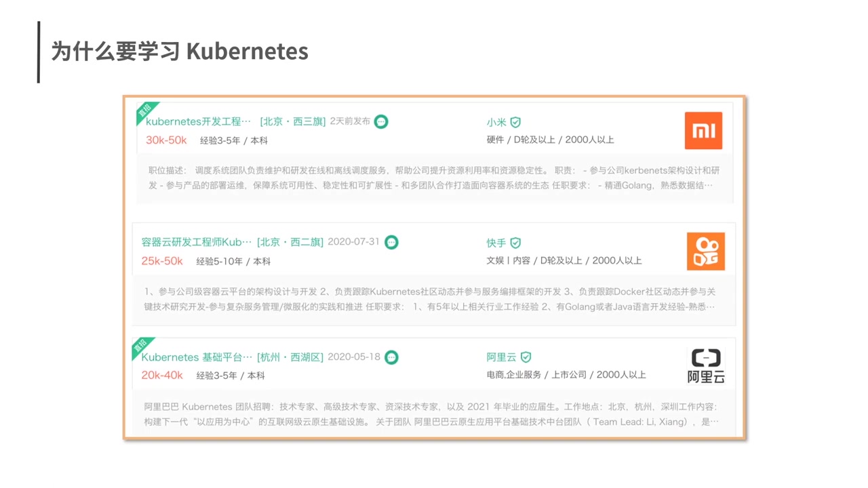Open chat bubble icon beside 2天前发布
This screenshot has height=488, width=868.
tap(381, 121)
